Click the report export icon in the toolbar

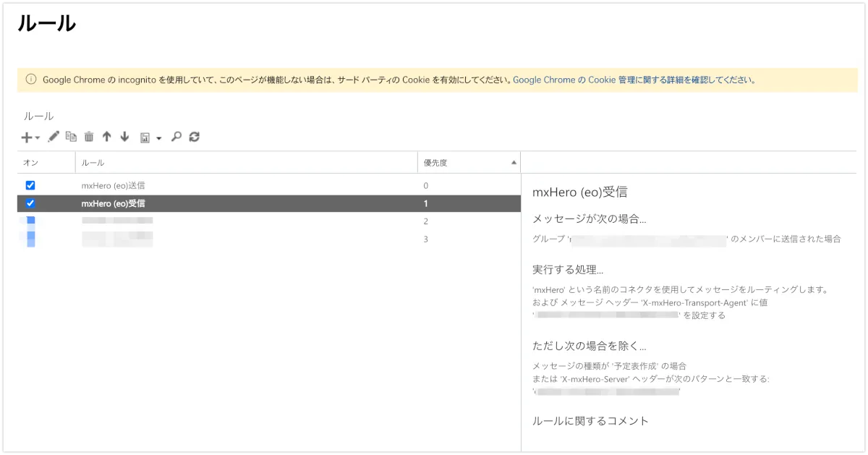(x=145, y=137)
